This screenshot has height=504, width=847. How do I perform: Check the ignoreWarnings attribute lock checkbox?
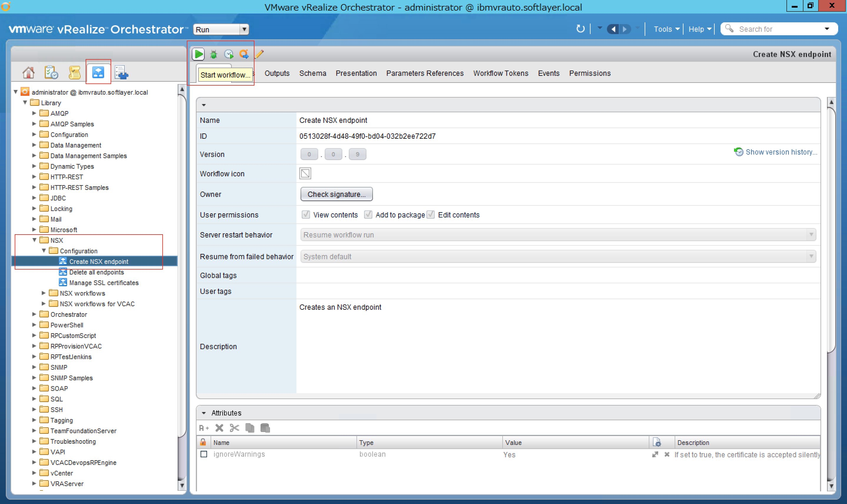204,454
